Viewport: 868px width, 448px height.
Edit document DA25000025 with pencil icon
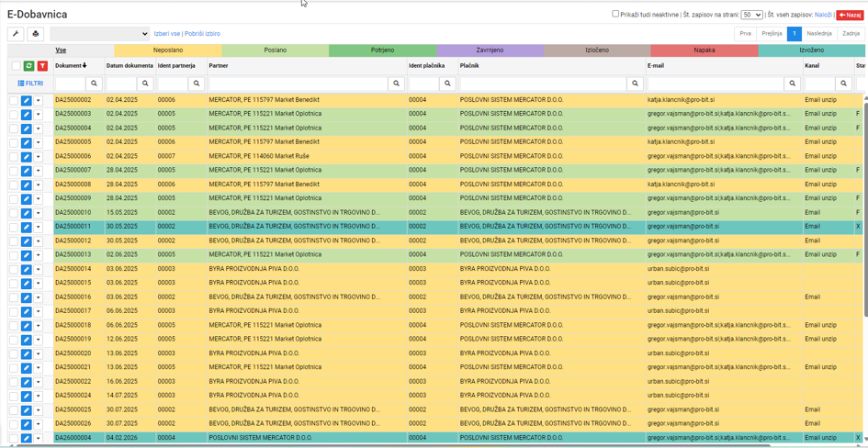click(26, 409)
